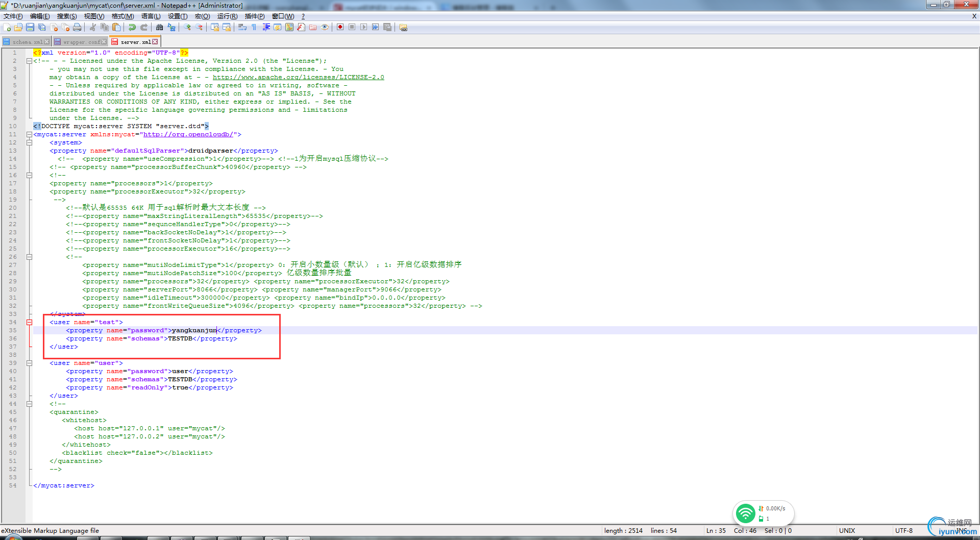Click the Replace toolbar icon
This screenshot has width=980, height=540.
click(x=171, y=27)
